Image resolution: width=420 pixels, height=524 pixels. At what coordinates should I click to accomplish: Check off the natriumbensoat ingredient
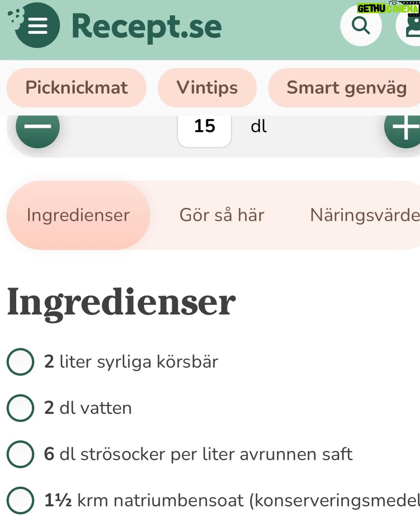coord(20,500)
